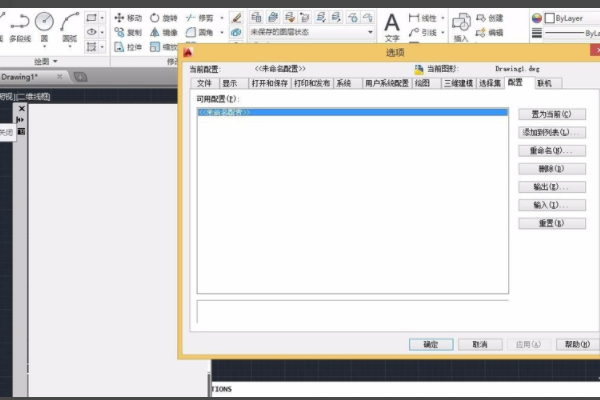Activate the Stretch (拉伸) tool
The height and width of the screenshot is (400, 600).
[128, 47]
